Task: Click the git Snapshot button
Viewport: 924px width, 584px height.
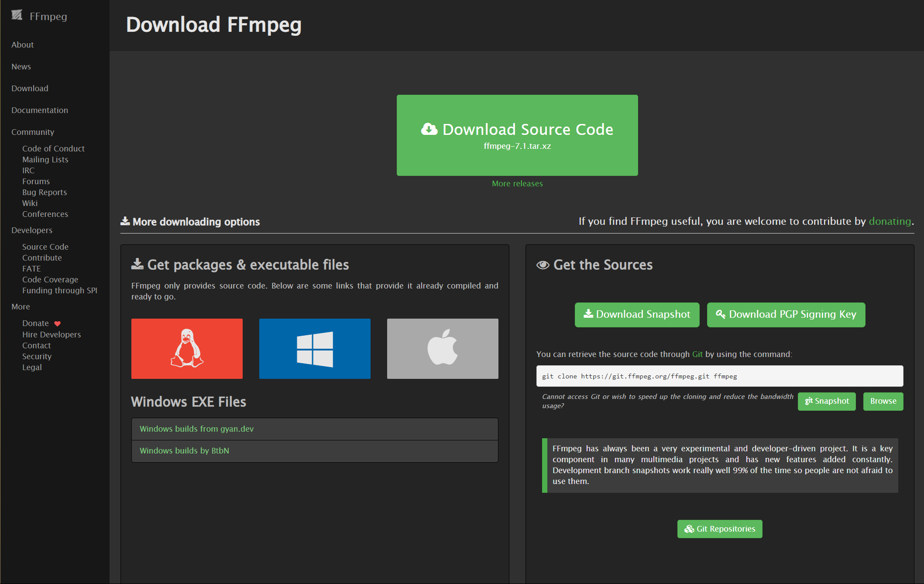Action: tap(826, 401)
